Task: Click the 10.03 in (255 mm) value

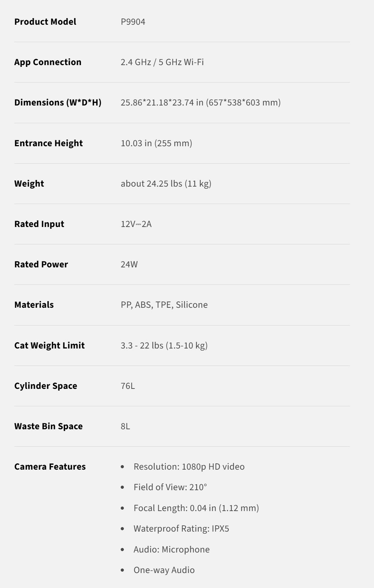Action: [156, 143]
